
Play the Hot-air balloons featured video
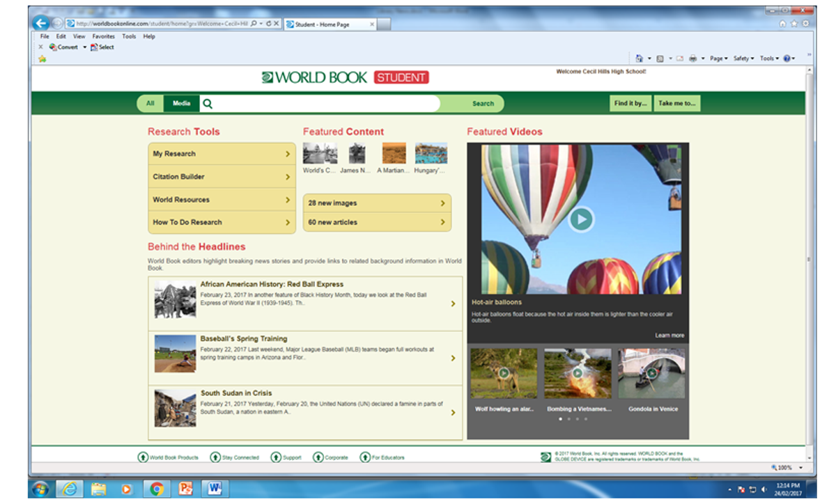tap(580, 219)
